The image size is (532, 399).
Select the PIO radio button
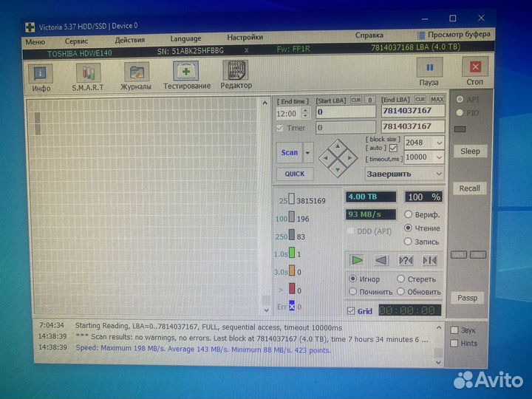(460, 112)
